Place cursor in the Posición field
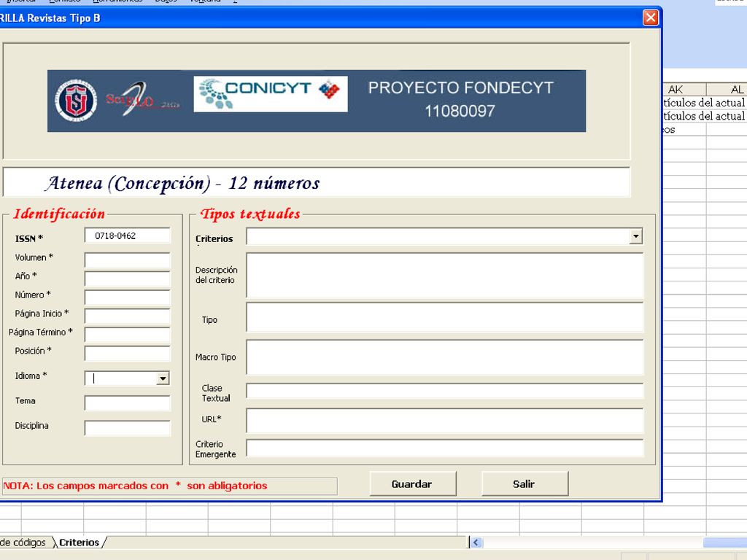The width and height of the screenshot is (747, 560). click(127, 354)
